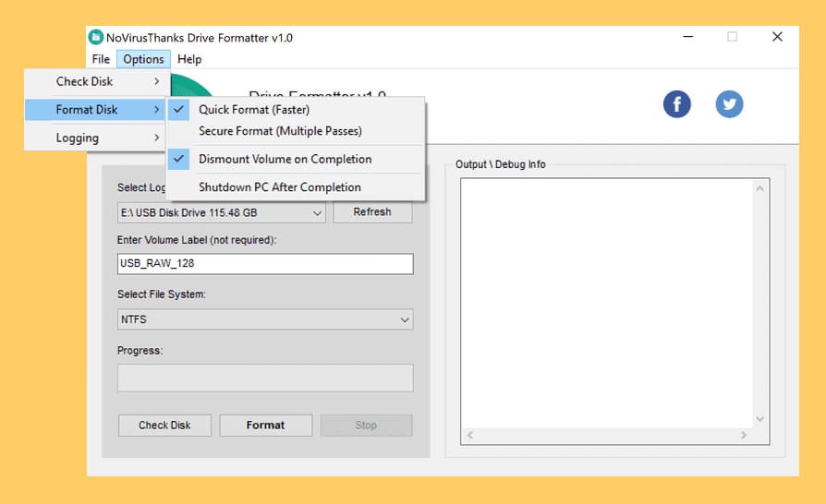The height and width of the screenshot is (504, 826).
Task: Click the volume label input field
Action: [x=265, y=264]
